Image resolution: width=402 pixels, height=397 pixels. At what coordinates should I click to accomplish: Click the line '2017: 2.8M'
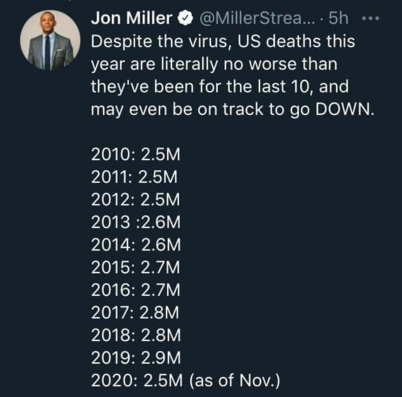135,313
